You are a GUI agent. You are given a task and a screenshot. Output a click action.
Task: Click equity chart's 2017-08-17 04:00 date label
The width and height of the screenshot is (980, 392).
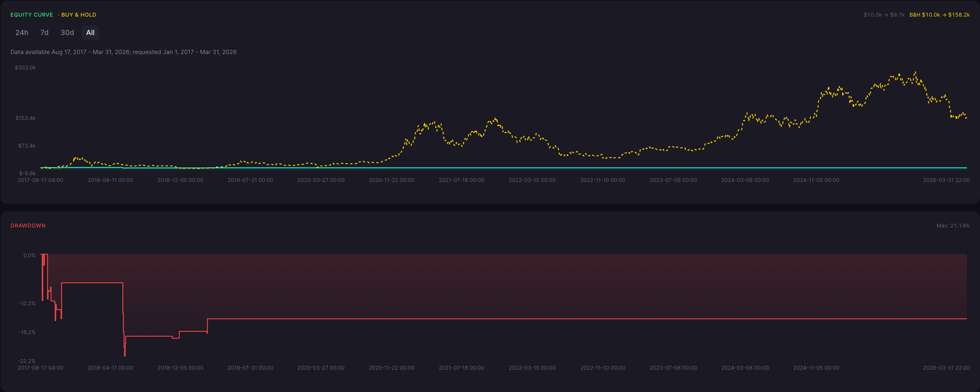point(40,181)
